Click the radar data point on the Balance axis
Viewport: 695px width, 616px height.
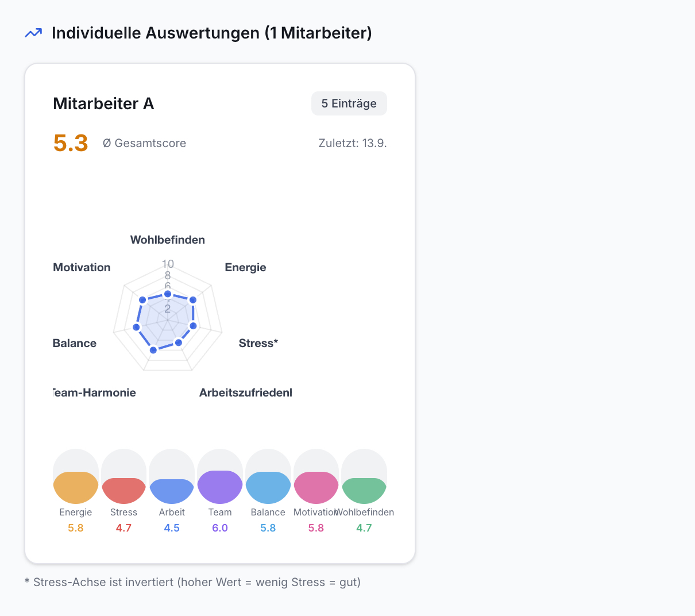click(x=136, y=327)
